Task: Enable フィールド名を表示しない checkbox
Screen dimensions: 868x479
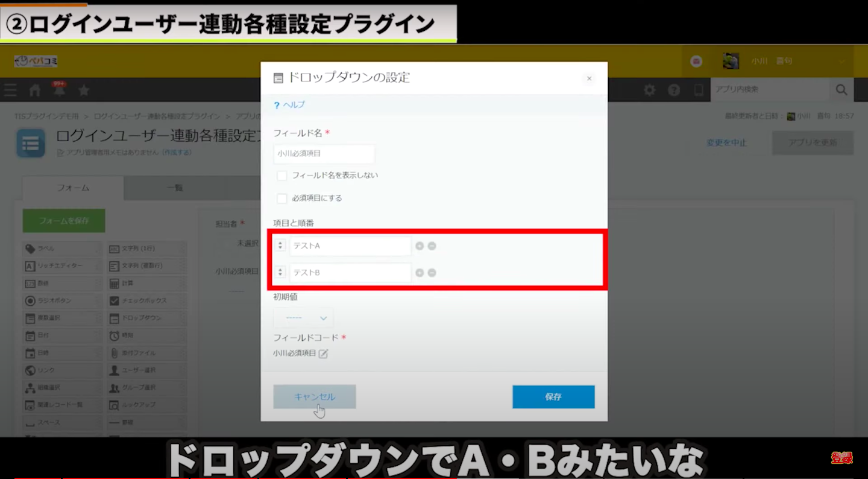Action: pos(281,176)
